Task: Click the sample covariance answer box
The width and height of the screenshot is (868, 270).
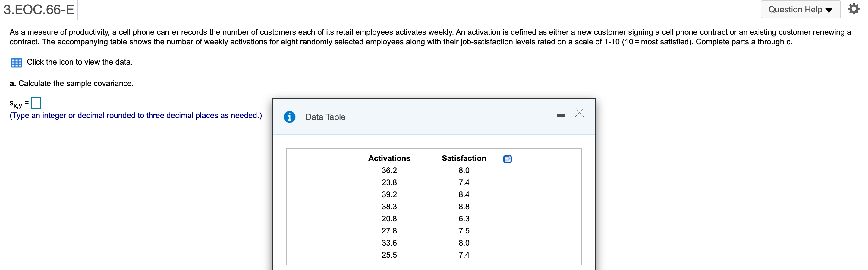Action: (36, 103)
